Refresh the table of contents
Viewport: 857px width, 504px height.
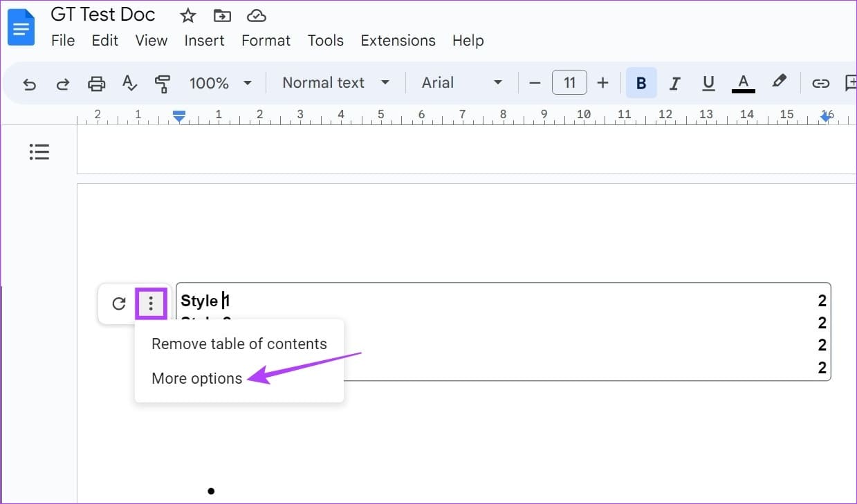(119, 304)
